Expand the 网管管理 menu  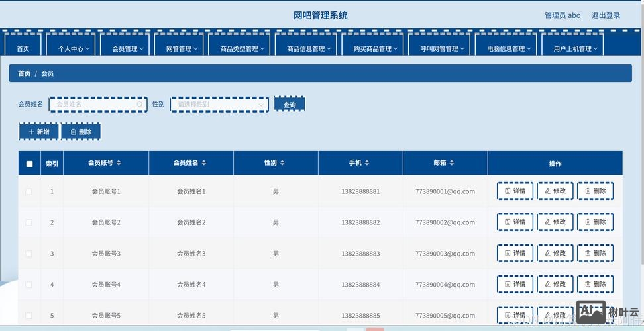tap(179, 45)
